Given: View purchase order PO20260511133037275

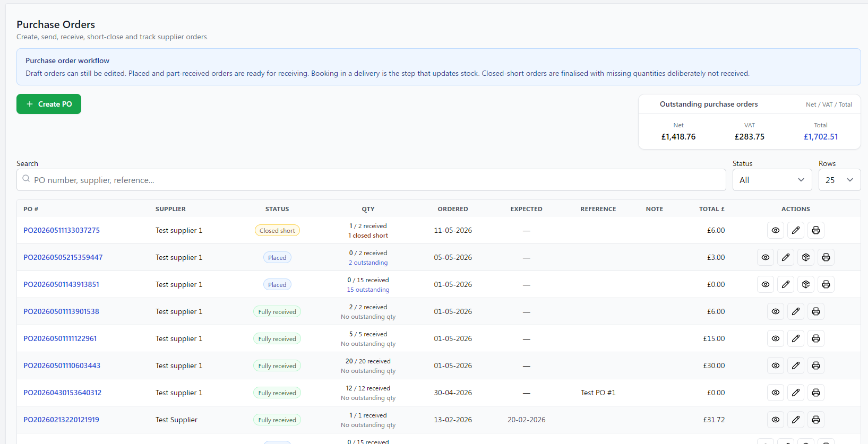Looking at the screenshot, I should click(x=776, y=230).
